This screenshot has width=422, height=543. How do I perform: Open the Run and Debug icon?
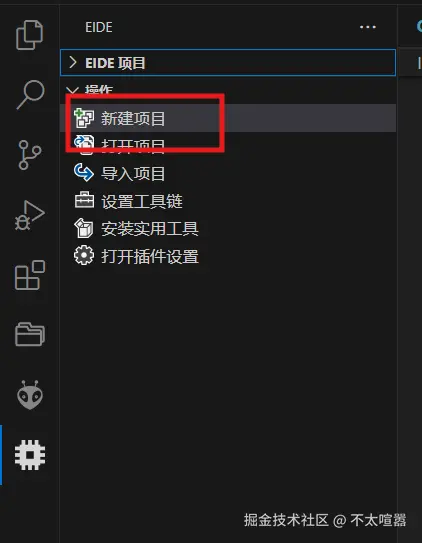(x=30, y=215)
